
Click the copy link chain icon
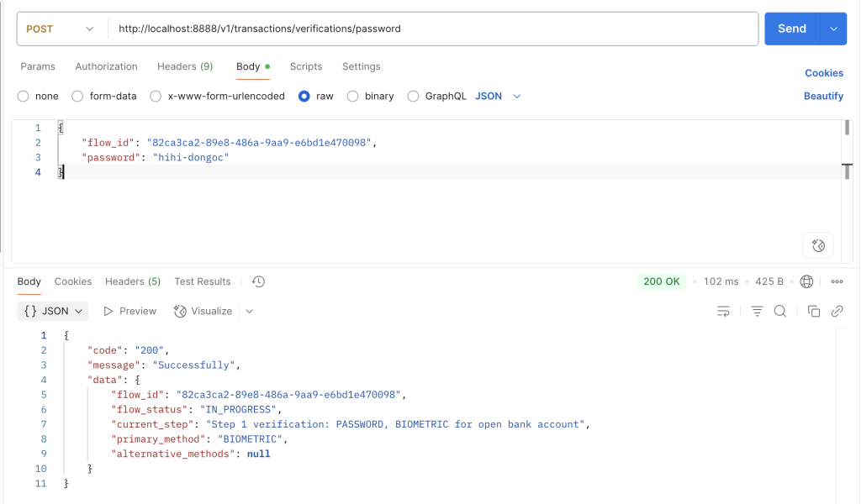[x=837, y=312]
